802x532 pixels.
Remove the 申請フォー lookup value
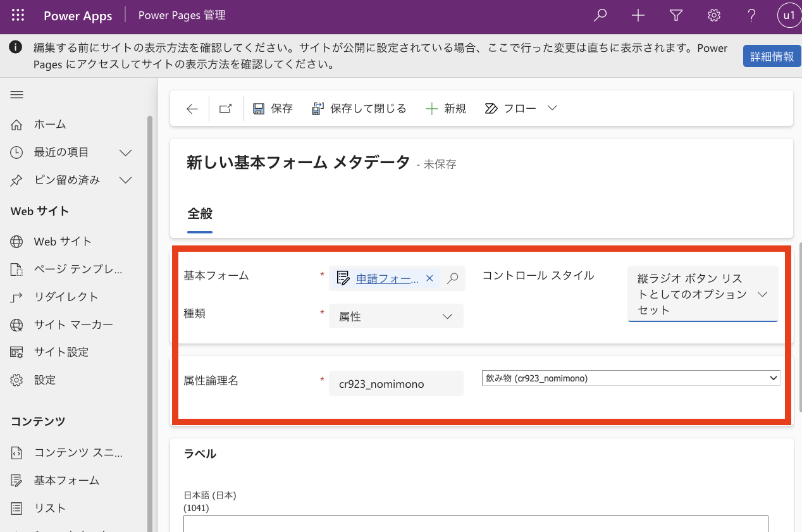point(429,278)
